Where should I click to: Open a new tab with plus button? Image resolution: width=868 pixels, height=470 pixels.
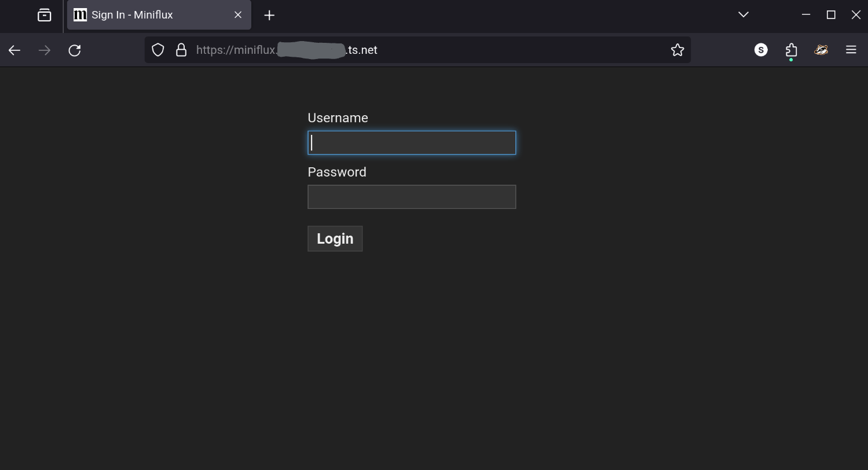[x=269, y=15]
